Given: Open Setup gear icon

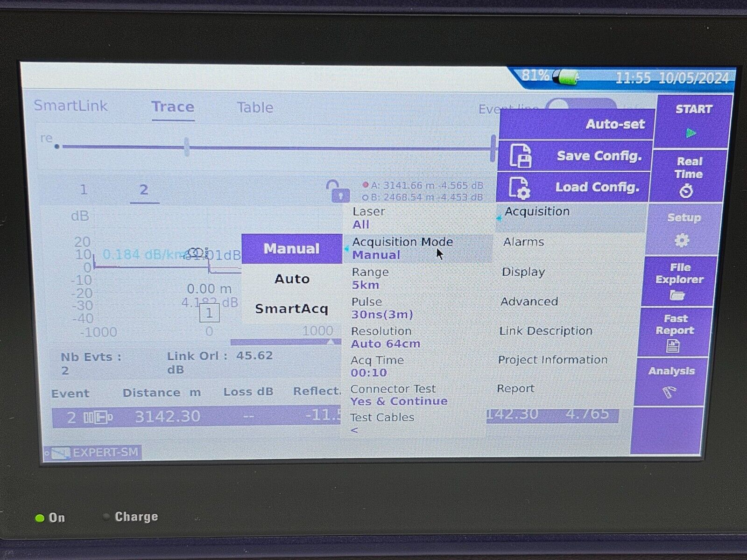Looking at the screenshot, I should [x=682, y=240].
